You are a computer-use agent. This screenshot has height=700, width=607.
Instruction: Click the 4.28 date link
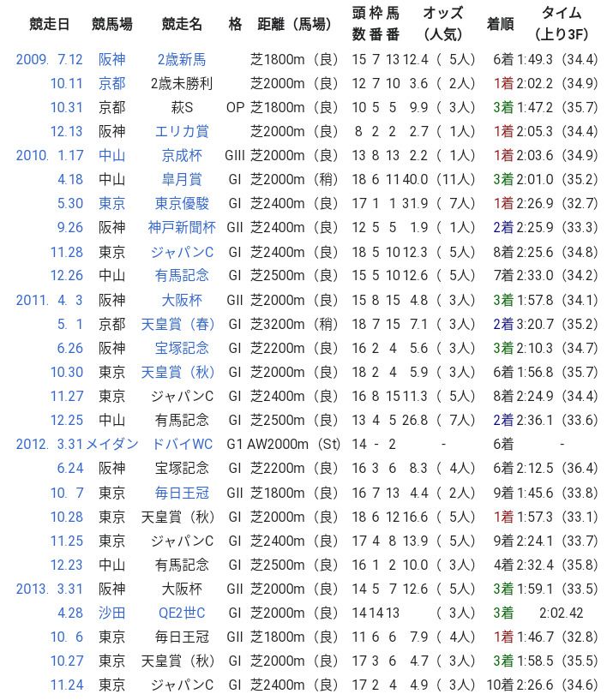pos(70,613)
